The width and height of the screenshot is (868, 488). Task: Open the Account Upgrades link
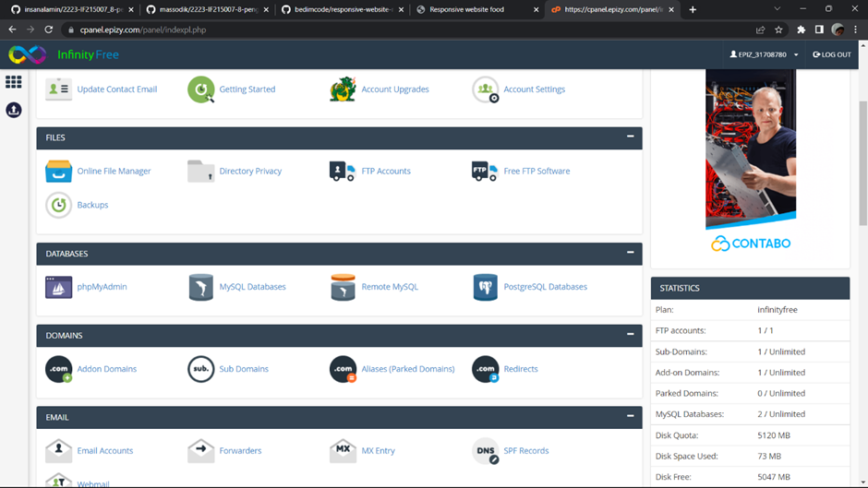(394, 89)
